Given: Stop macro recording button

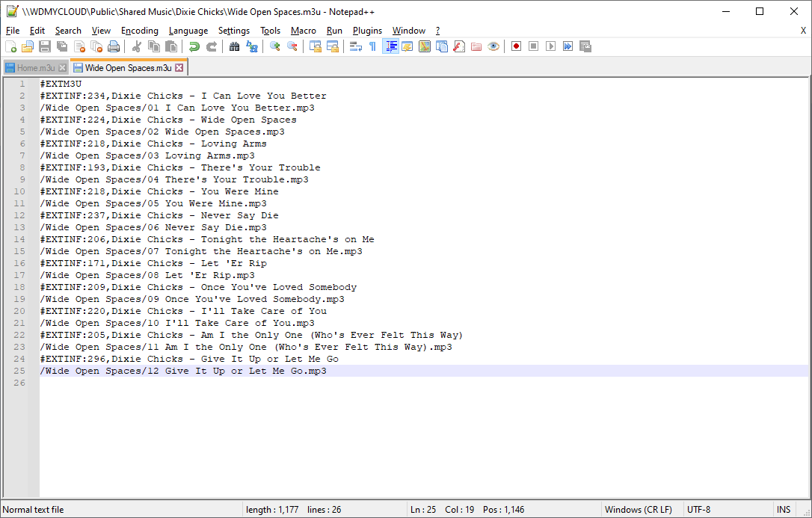Looking at the screenshot, I should click(533, 46).
